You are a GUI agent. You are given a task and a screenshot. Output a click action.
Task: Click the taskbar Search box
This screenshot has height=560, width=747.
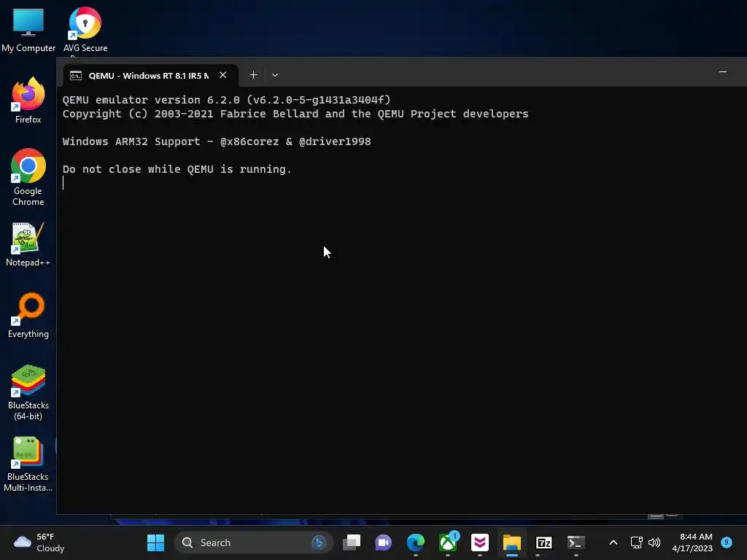click(254, 542)
